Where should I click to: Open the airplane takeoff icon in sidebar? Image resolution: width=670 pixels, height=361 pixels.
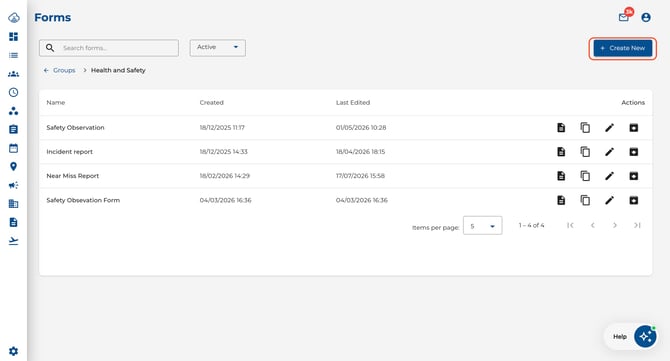(x=14, y=241)
